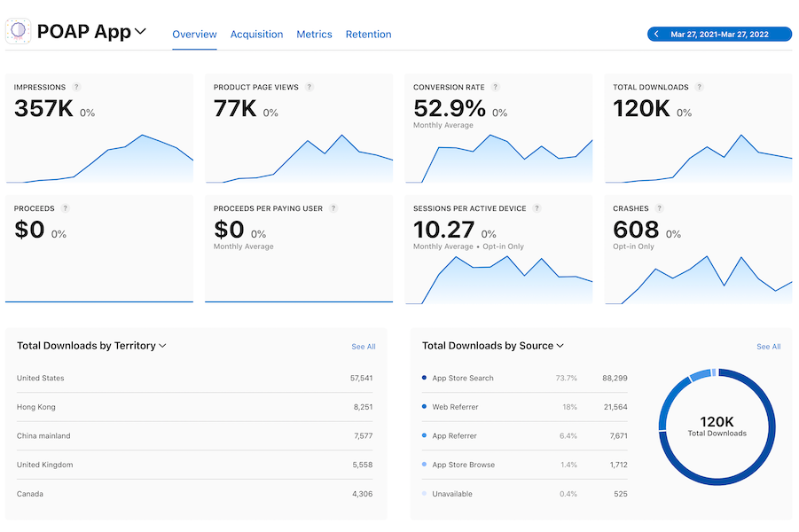The width and height of the screenshot is (799, 532).
Task: Select the United Kingdom territory row
Action: click(x=195, y=465)
